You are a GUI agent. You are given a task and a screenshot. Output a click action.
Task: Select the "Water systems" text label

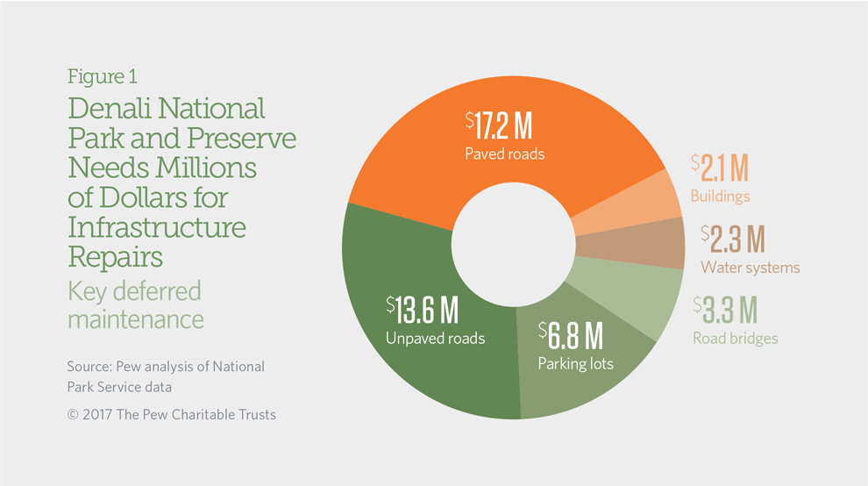[750, 268]
